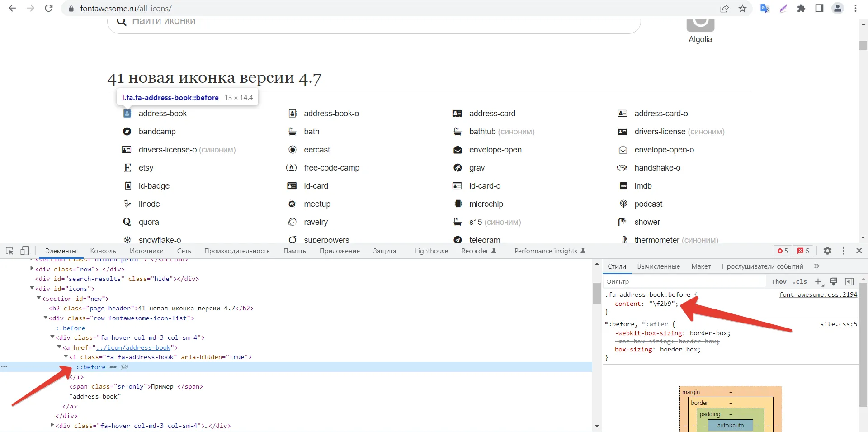This screenshot has height=432, width=868.
Task: Open the free-code-camp icon link
Action: click(331, 168)
